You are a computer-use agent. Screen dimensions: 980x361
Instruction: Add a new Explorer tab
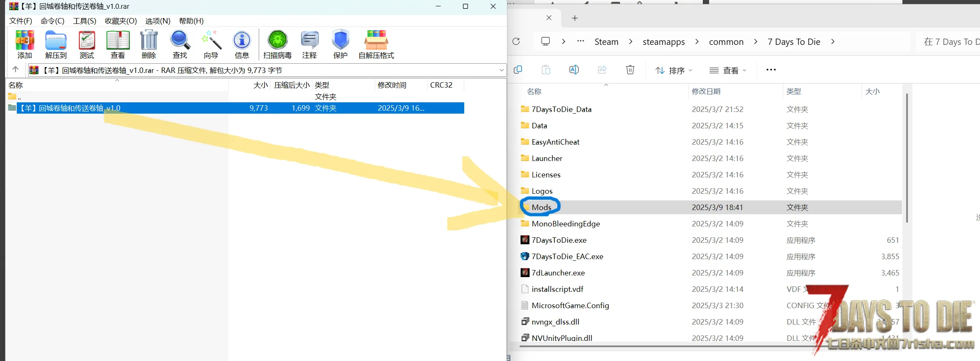coord(575,18)
